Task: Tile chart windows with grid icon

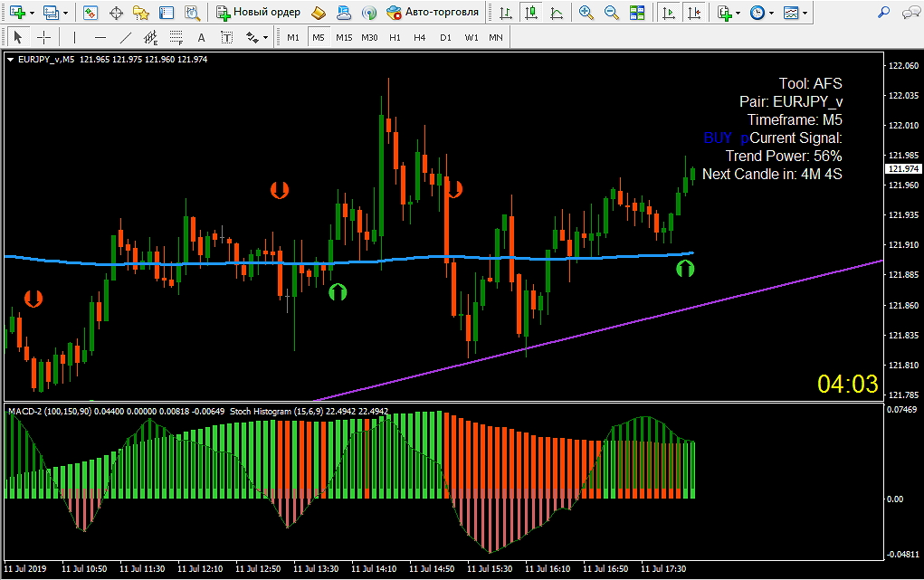Action: 637,13
